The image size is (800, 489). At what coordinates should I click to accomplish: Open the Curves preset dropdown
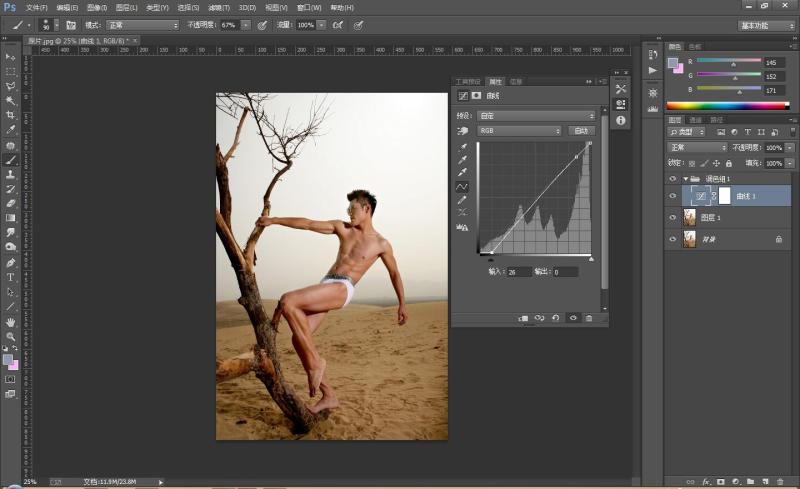tap(537, 116)
